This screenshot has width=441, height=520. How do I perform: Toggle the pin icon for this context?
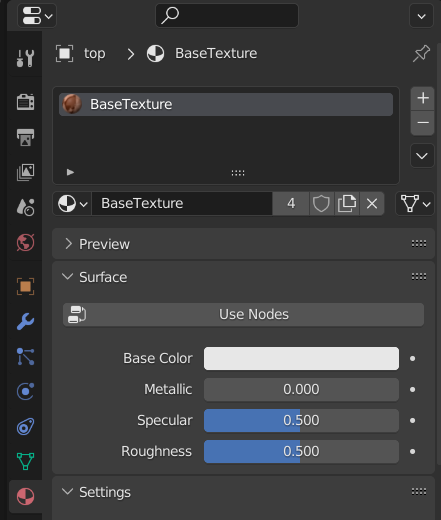coord(421,53)
